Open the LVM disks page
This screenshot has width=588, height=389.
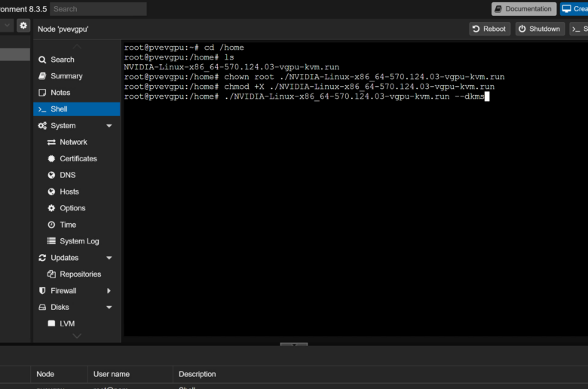coord(77,323)
